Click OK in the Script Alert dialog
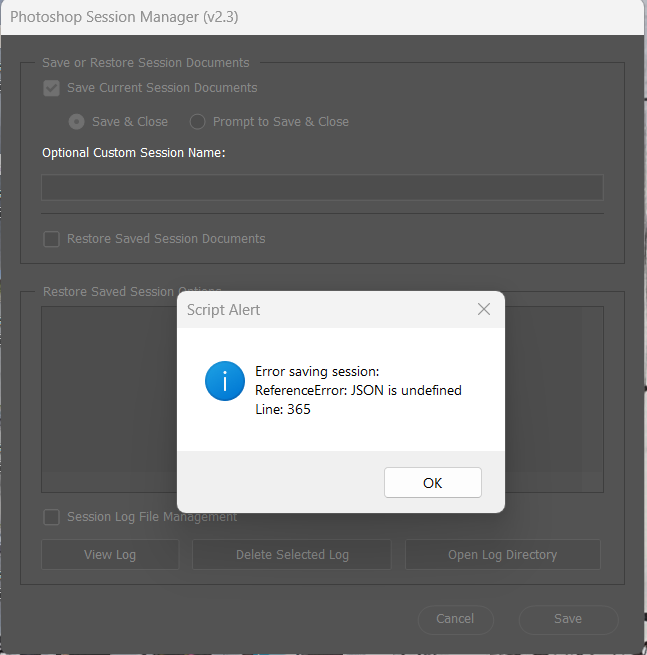 [x=432, y=482]
